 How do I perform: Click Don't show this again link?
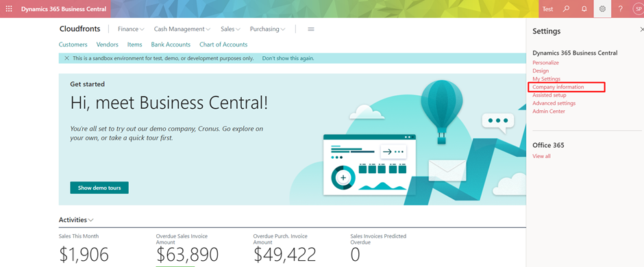288,58
